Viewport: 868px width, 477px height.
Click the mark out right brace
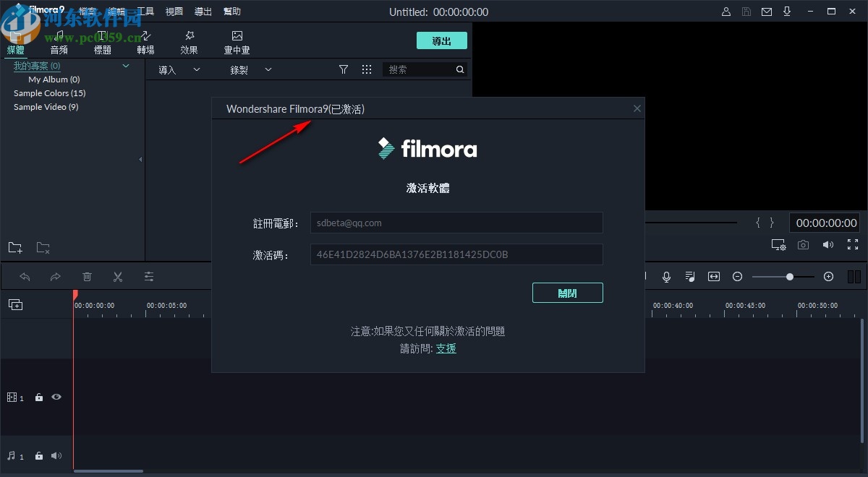[772, 223]
